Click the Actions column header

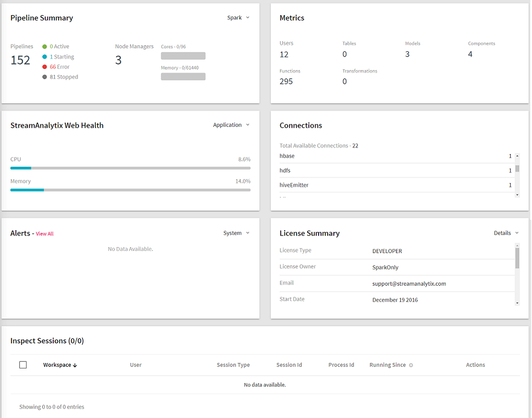[x=475, y=365]
